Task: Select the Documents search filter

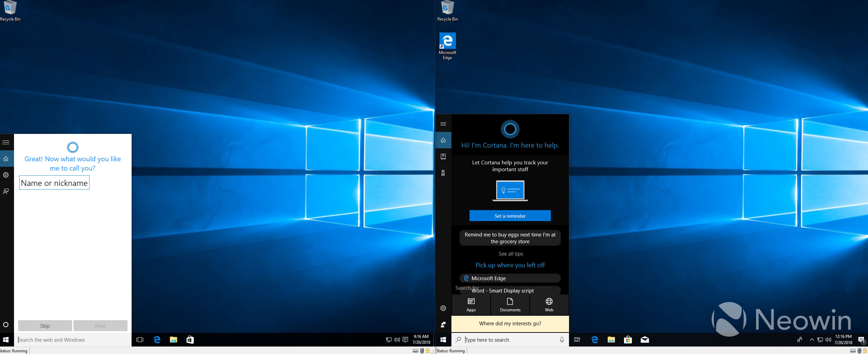Action: pos(510,305)
